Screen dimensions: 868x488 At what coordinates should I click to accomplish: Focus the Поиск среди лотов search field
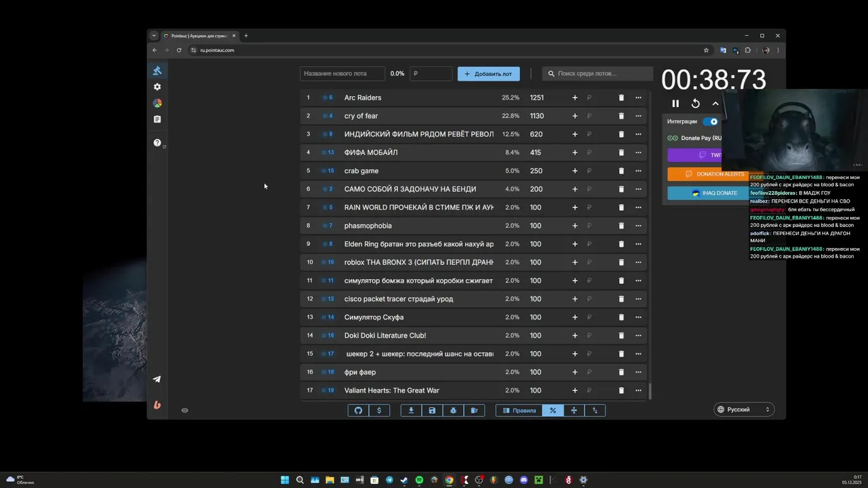(597, 74)
